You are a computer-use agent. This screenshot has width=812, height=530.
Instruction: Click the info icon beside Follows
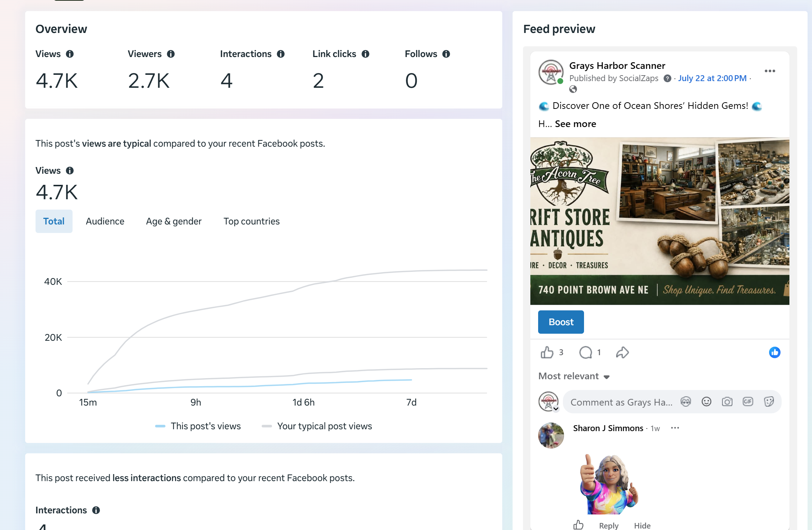(x=446, y=54)
